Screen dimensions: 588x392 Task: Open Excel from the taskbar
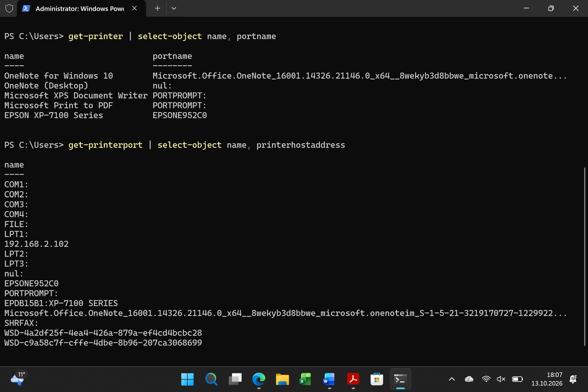(x=306, y=379)
